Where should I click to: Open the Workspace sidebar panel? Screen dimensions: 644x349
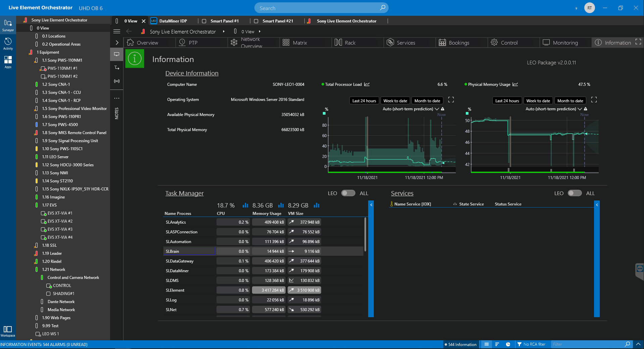8,331
